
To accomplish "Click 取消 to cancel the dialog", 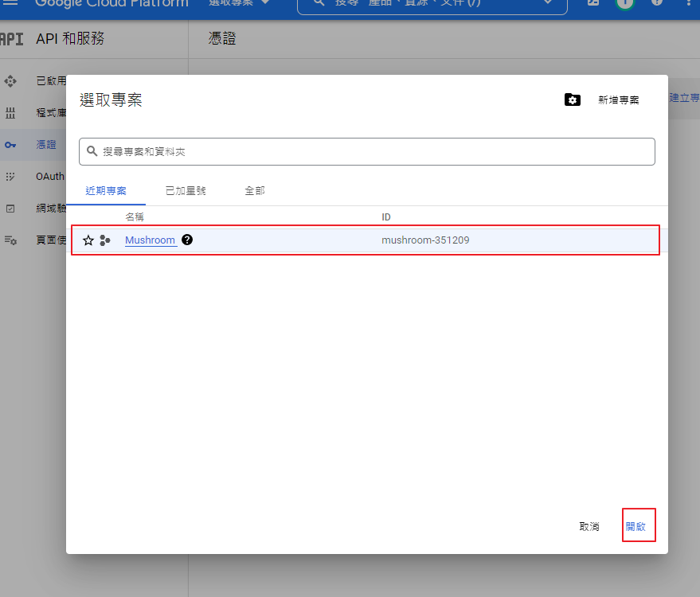I will tap(589, 526).
